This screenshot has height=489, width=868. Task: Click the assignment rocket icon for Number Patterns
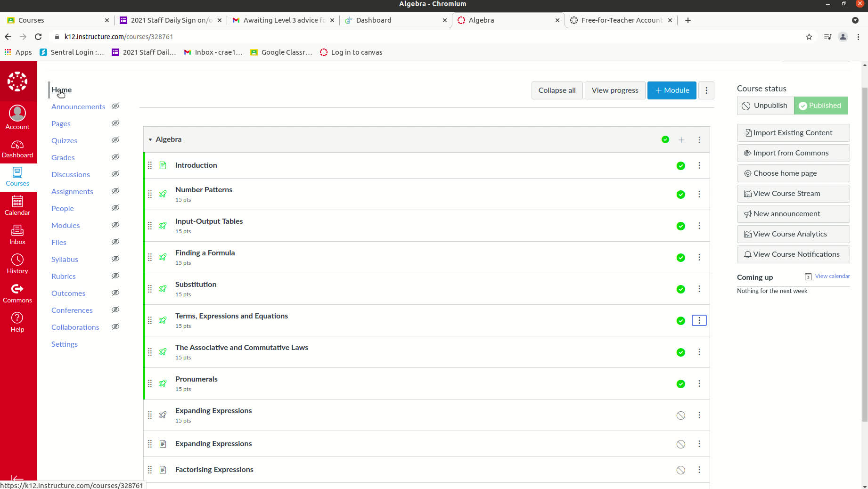tap(163, 194)
